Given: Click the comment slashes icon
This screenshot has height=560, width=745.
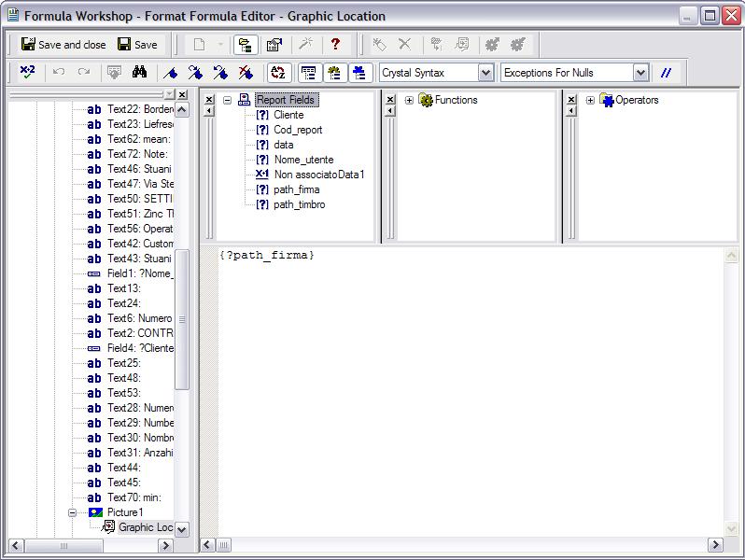Looking at the screenshot, I should pos(667,73).
